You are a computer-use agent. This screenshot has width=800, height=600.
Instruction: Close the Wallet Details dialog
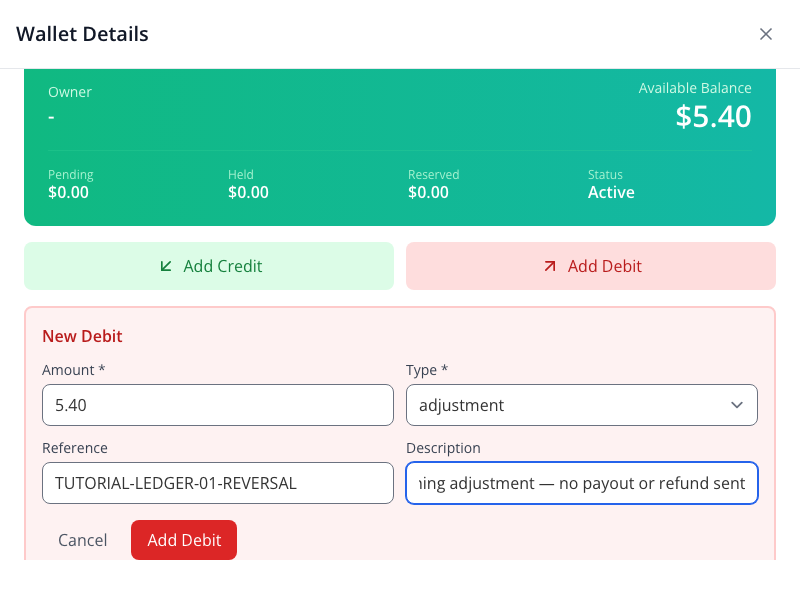[x=765, y=34]
